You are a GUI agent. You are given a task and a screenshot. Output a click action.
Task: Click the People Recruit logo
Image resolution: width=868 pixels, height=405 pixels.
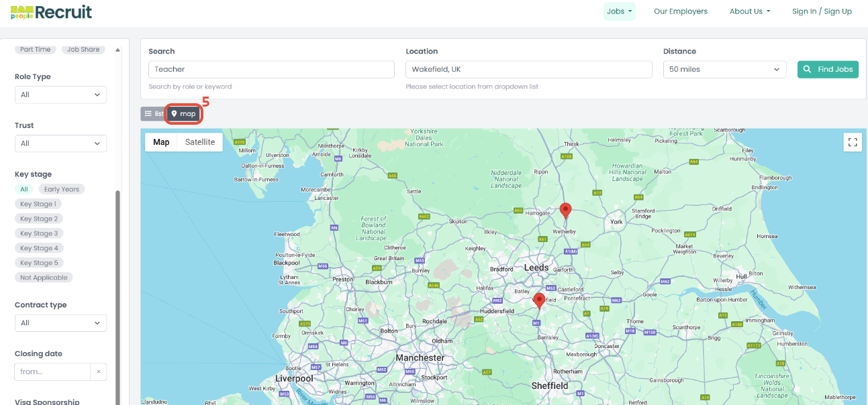51,11
